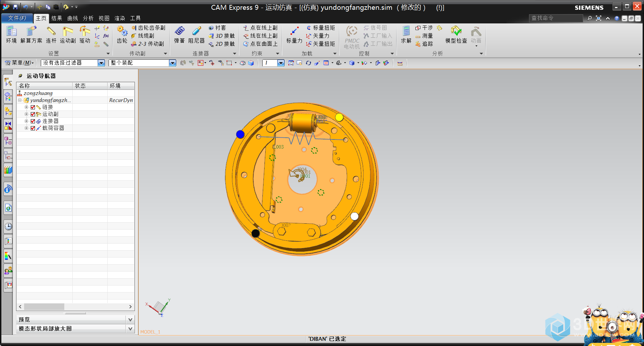Viewport: 644px width, 346px height.
Task: Add a 矢量扭矩 vector torque
Action: (x=320, y=44)
